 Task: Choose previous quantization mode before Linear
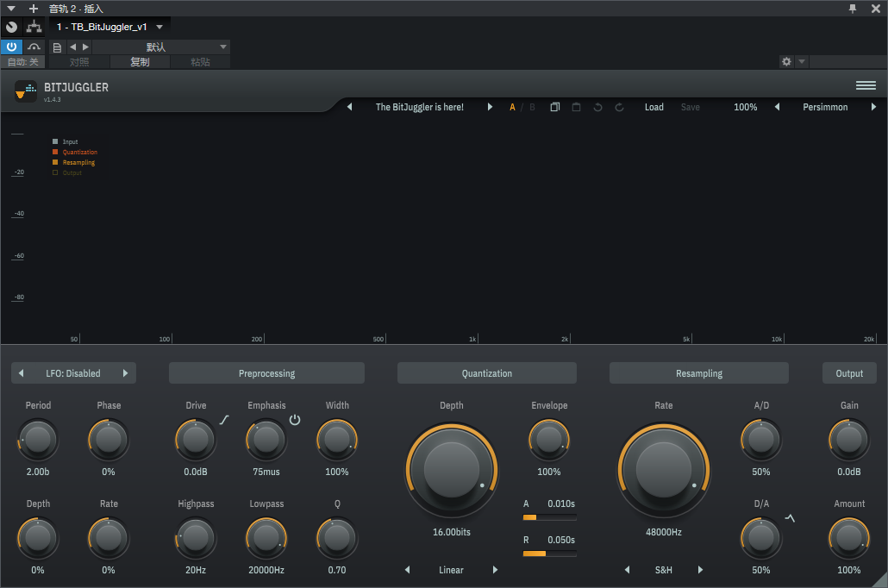(x=407, y=570)
